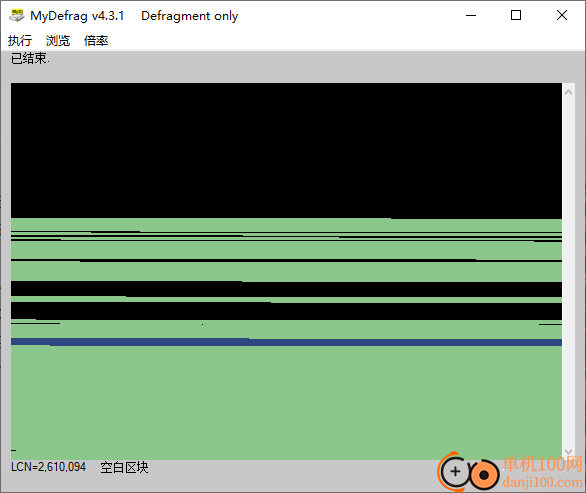Click the large green area near the bottom
Image resolution: width=586 pixels, height=493 pixels.
point(286,402)
